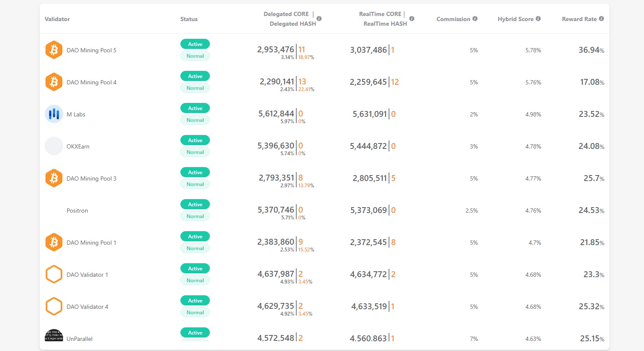Click the Status column header
Viewport: 644px width, 351px height.
coord(189,19)
